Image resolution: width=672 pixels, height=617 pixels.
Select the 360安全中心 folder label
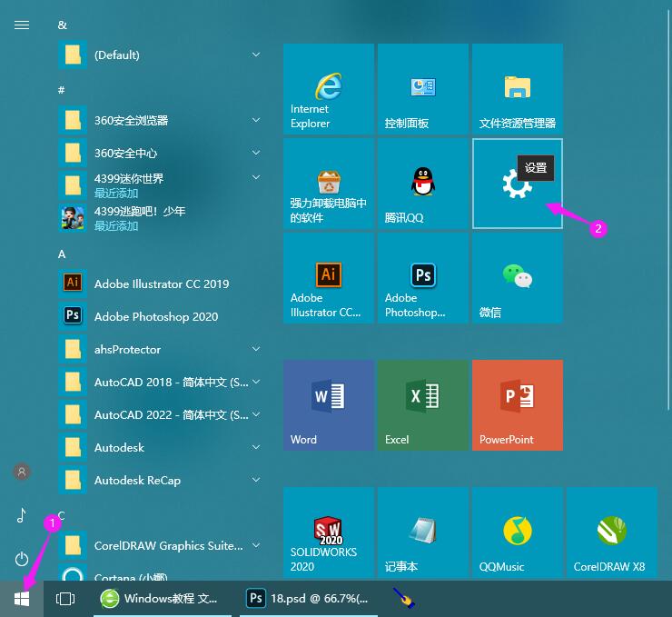125,153
